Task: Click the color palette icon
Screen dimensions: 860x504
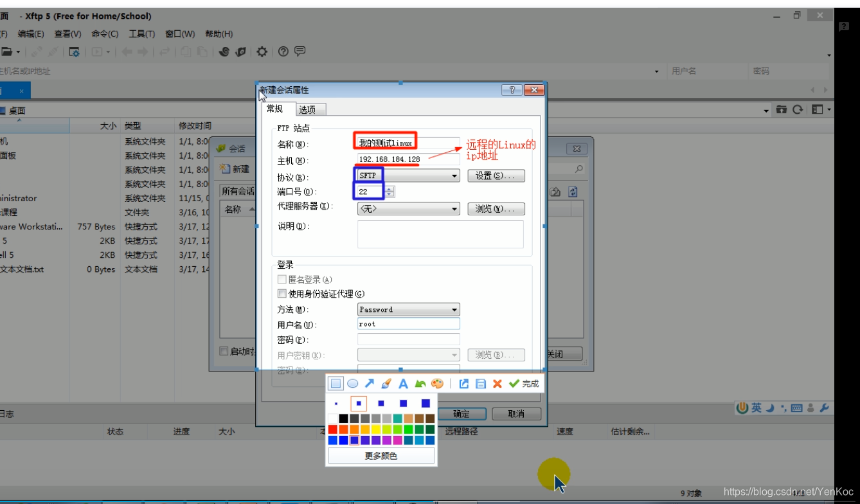Action: click(437, 384)
